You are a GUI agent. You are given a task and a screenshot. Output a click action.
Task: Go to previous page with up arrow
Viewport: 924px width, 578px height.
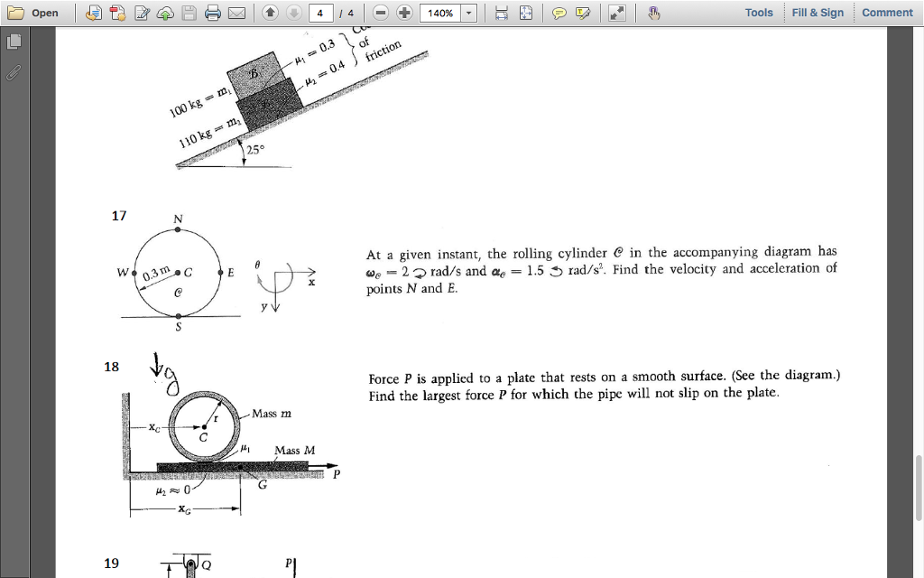coord(270,13)
